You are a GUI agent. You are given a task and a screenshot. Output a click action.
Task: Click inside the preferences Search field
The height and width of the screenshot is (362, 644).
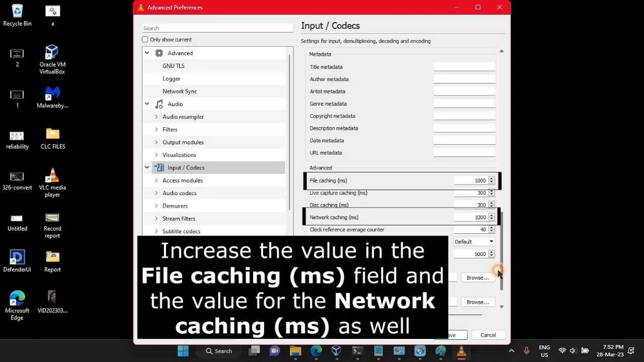click(217, 27)
